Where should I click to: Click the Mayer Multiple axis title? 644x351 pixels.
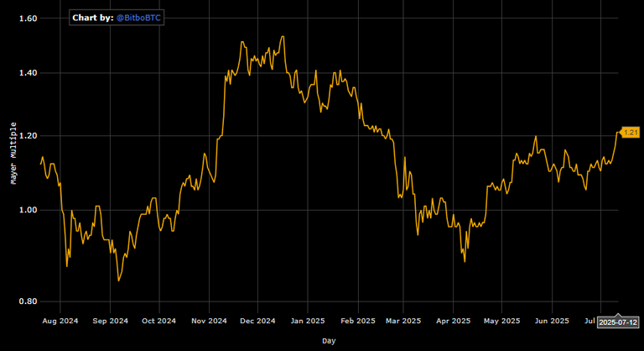[x=13, y=153]
